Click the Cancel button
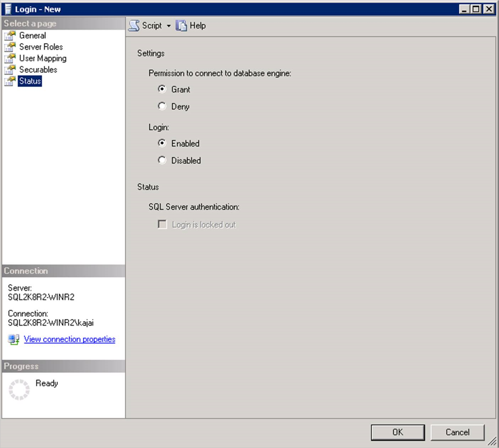Screen dimensions: 499x448 click(x=456, y=432)
